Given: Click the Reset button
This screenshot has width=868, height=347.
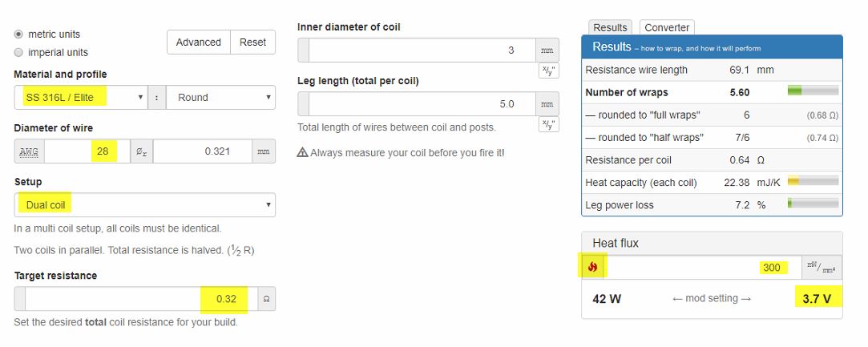Looking at the screenshot, I should click(x=252, y=42).
